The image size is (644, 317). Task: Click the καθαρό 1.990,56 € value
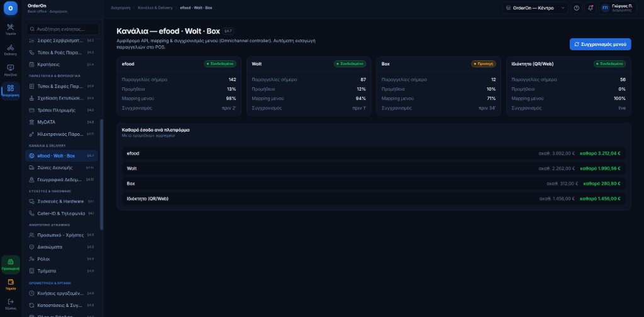point(600,169)
